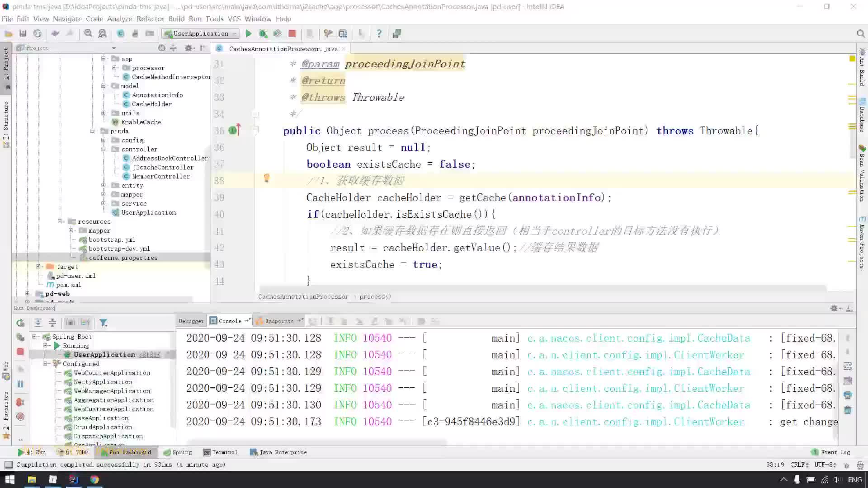868x488 pixels.
Task: Collapse the pinda package node
Action: pyautogui.click(x=93, y=131)
